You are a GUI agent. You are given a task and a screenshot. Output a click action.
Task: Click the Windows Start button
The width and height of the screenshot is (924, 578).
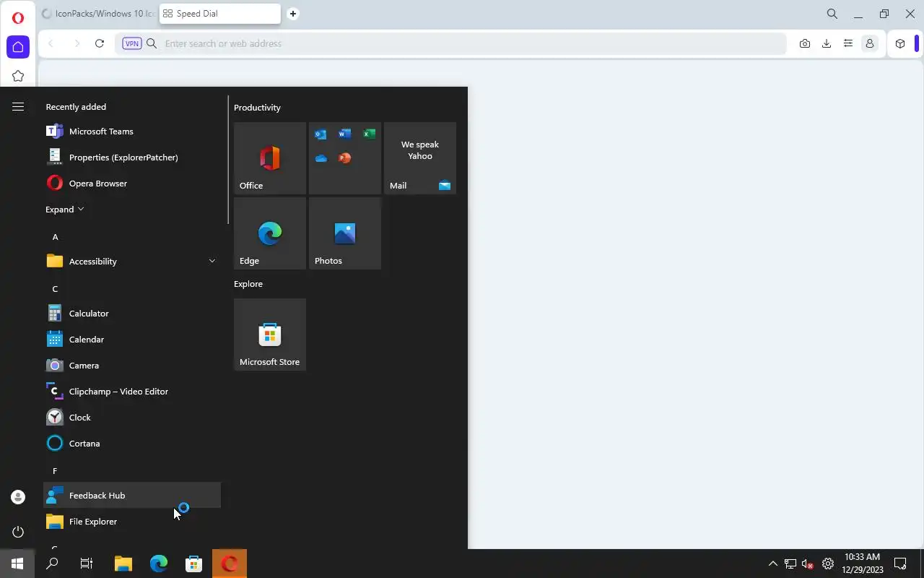coord(17,564)
